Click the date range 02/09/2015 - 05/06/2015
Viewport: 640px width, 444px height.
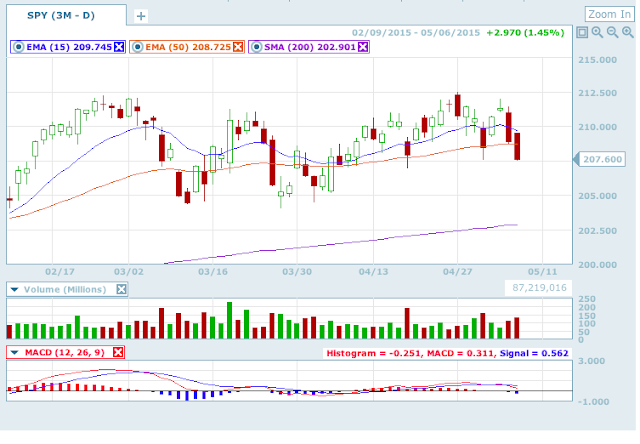tap(416, 33)
